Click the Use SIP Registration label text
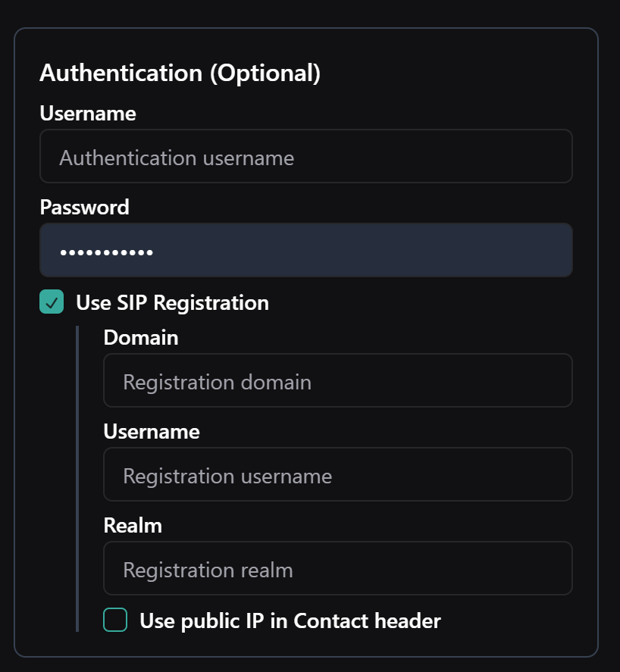Image resolution: width=620 pixels, height=672 pixels. [172, 303]
